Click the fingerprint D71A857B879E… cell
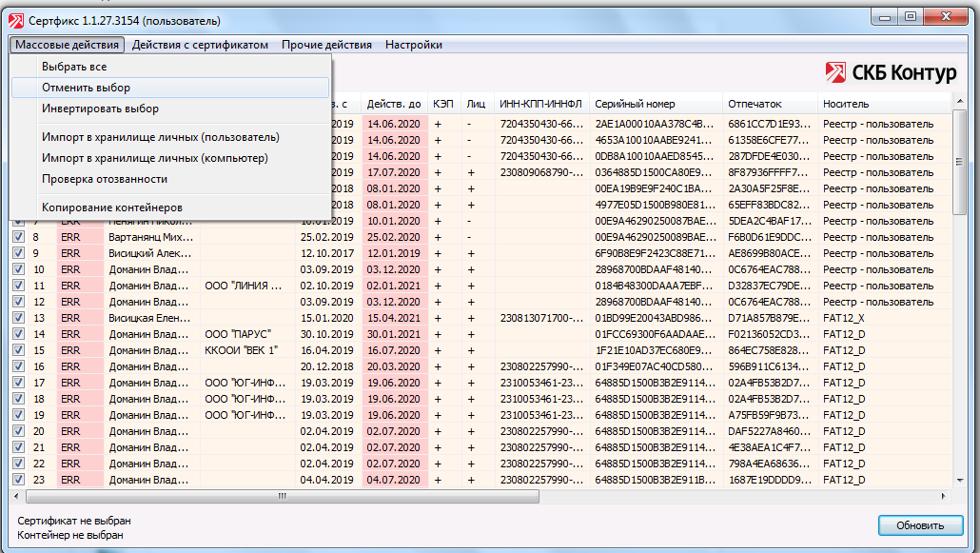 770,318
